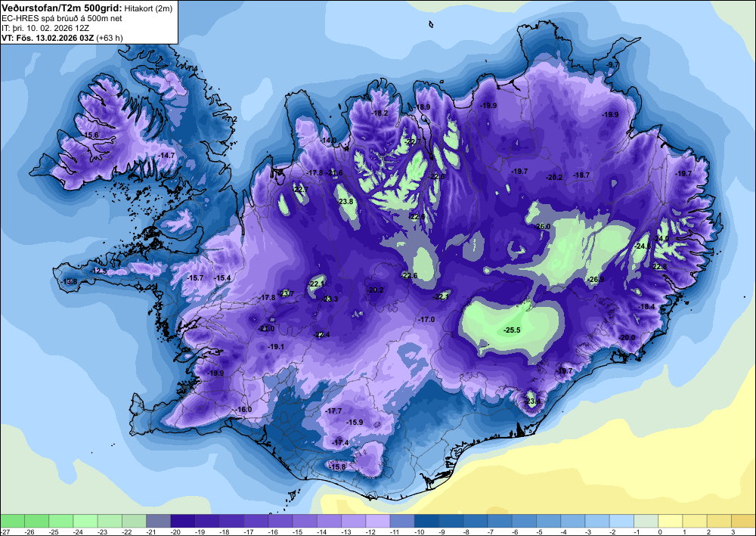
Task: Click the -9.7 temperature label in the northeast
Action: coord(612,64)
